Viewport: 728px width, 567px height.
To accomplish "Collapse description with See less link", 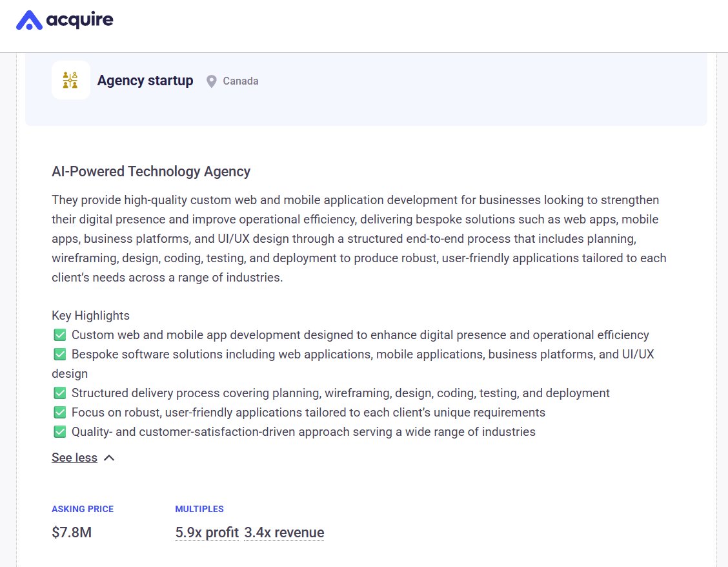I will (74, 458).
